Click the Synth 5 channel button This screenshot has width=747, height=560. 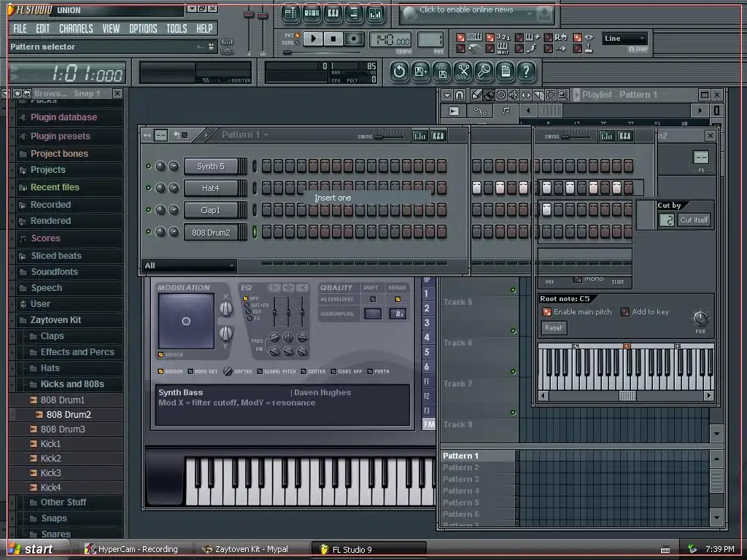click(211, 166)
